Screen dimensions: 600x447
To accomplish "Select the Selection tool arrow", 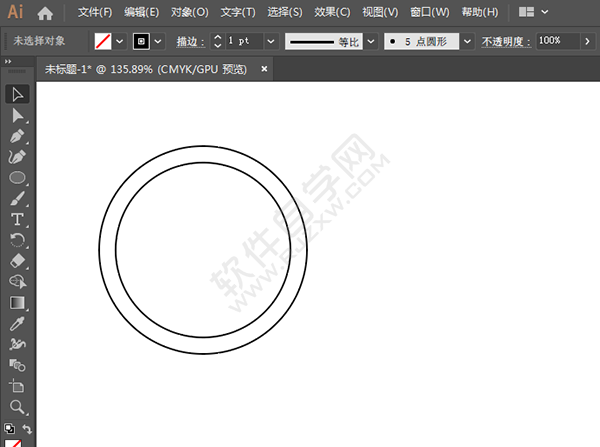I will coord(17,94).
